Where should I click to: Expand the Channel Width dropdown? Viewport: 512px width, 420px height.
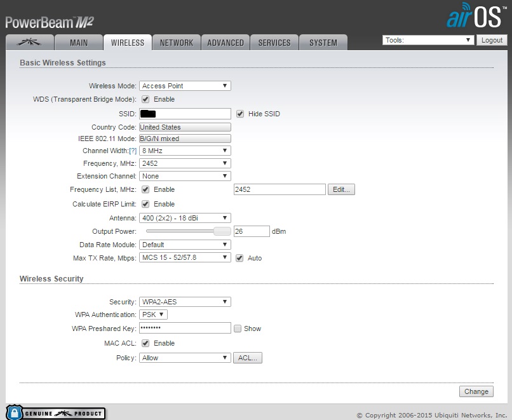tap(185, 151)
